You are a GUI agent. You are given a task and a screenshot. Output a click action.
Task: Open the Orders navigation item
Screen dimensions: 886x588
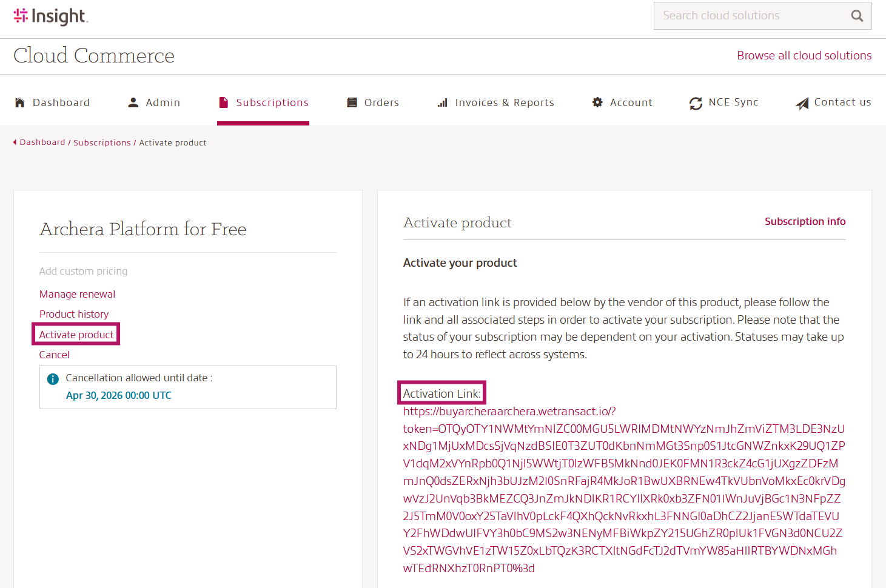tap(381, 102)
